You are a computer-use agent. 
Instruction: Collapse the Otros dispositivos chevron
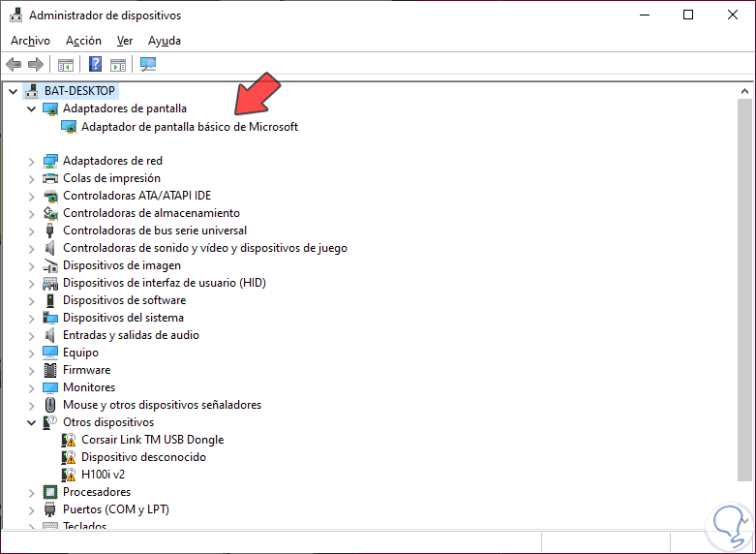pyautogui.click(x=31, y=422)
